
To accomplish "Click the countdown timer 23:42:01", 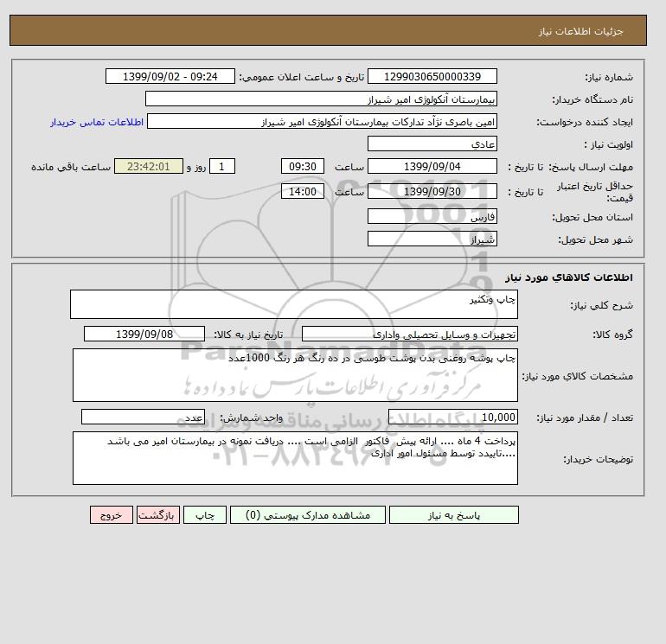I will (149, 167).
